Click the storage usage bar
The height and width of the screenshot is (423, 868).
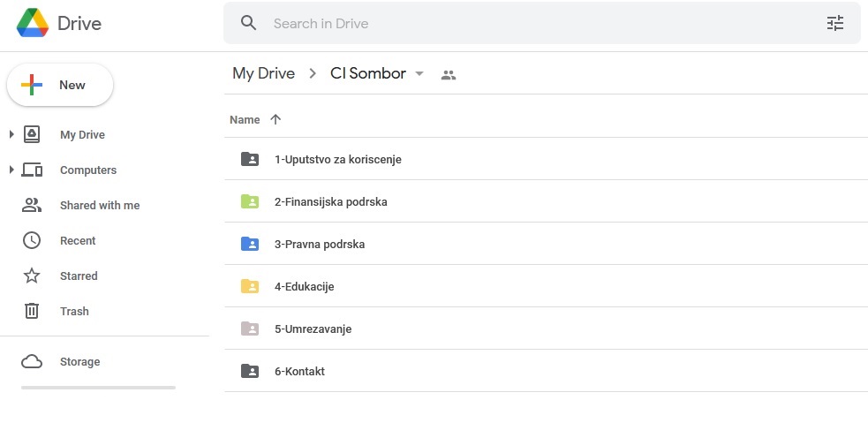tap(99, 388)
